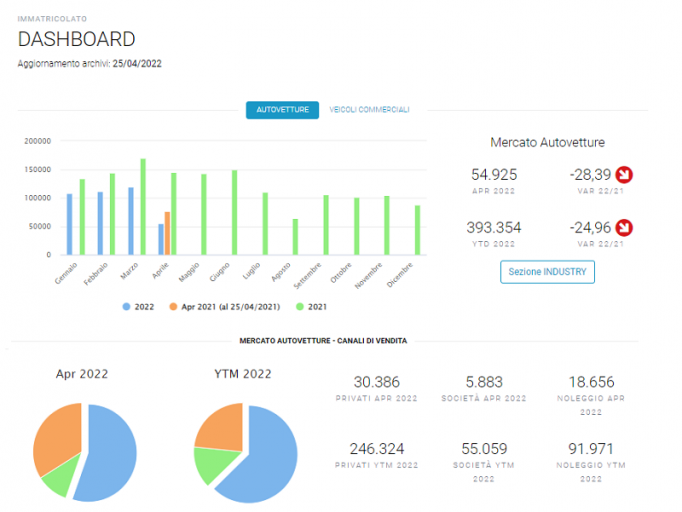Image resolution: width=682 pixels, height=512 pixels.
Task: Click the red down-arrow icon beside -28,39
Action: coord(624,175)
